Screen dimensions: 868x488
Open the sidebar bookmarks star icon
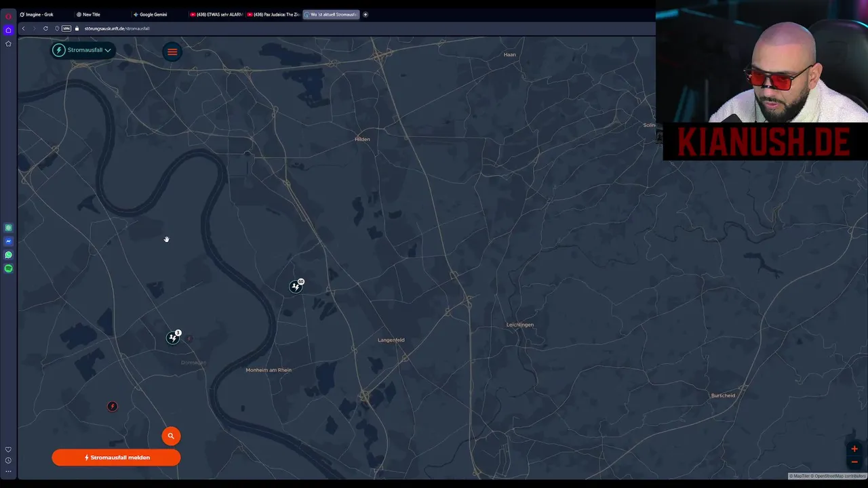[x=8, y=43]
